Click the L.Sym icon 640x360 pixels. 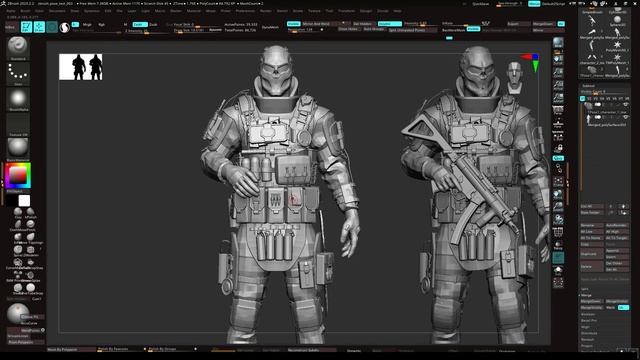click(x=558, y=136)
